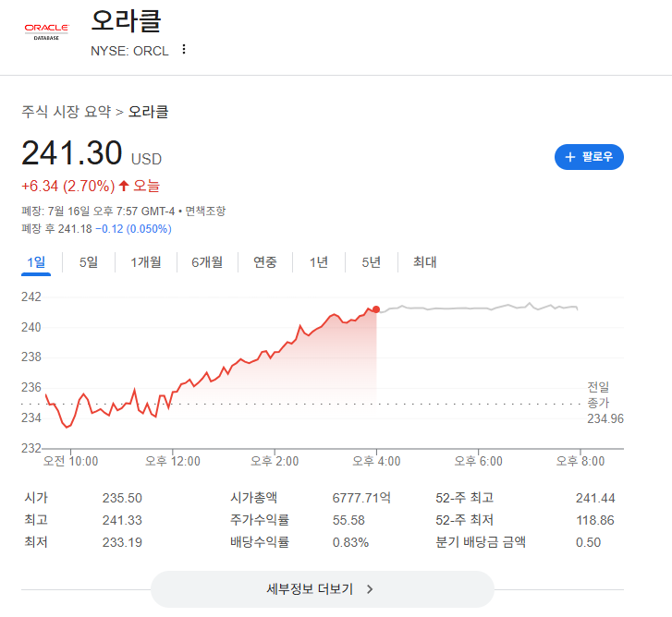Click the 52-주 최고 value 241.44

tap(595, 498)
